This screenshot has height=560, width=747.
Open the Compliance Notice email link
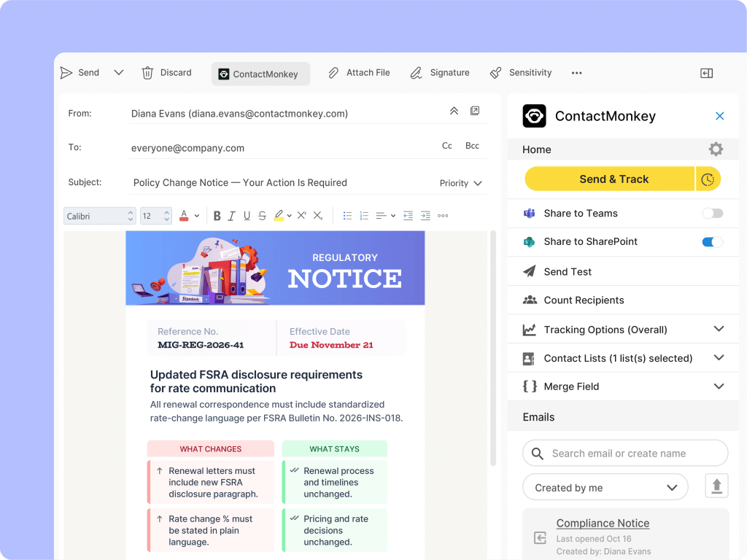tap(603, 524)
